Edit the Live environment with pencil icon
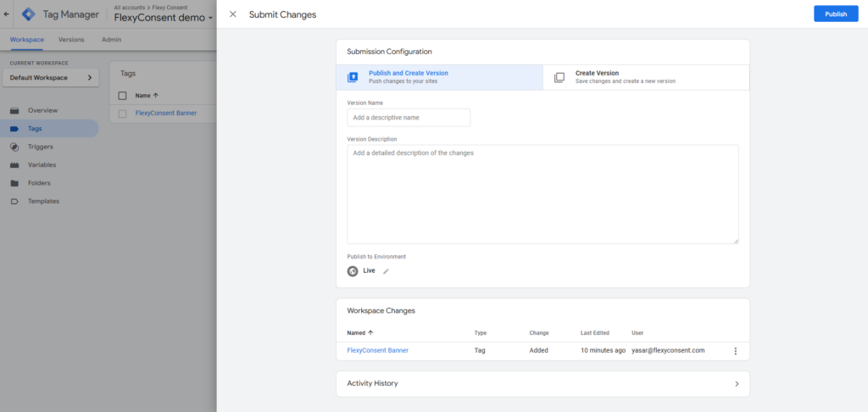The height and width of the screenshot is (412, 868). coord(387,271)
